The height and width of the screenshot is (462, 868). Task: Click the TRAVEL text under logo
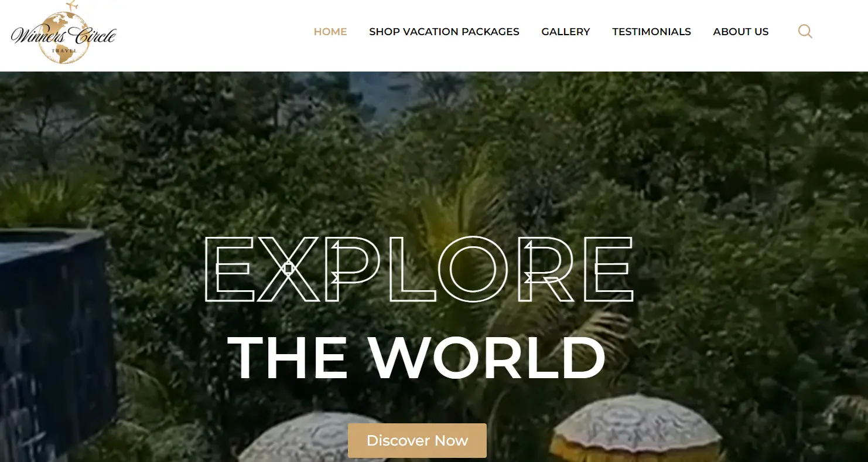pyautogui.click(x=64, y=52)
